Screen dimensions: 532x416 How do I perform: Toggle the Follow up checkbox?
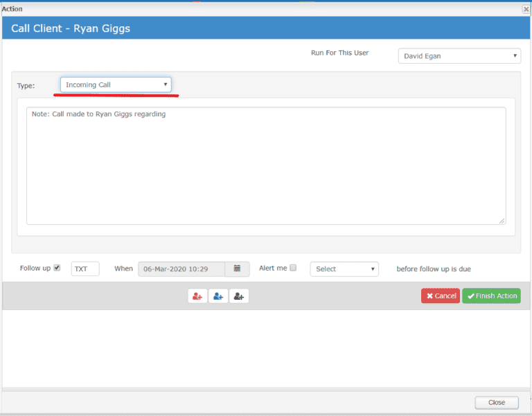57,268
